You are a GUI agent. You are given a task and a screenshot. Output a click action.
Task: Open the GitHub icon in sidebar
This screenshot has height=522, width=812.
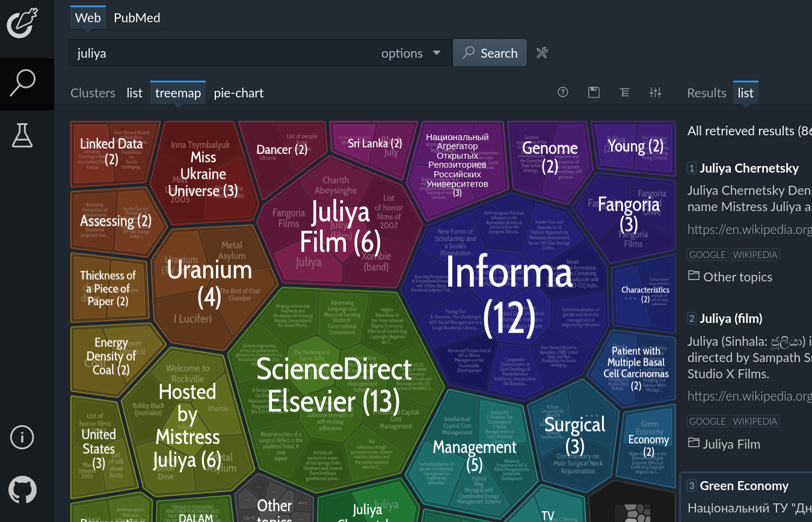[x=22, y=489]
